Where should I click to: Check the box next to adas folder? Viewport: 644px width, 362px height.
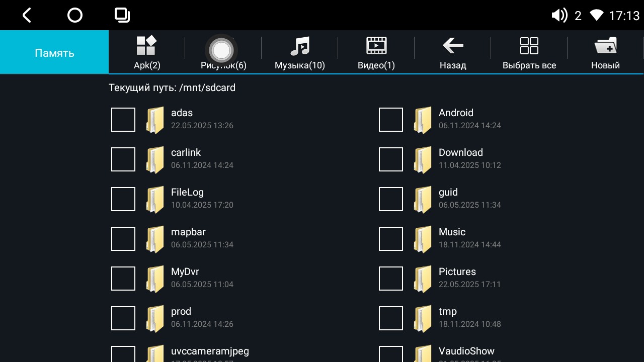tap(123, 120)
